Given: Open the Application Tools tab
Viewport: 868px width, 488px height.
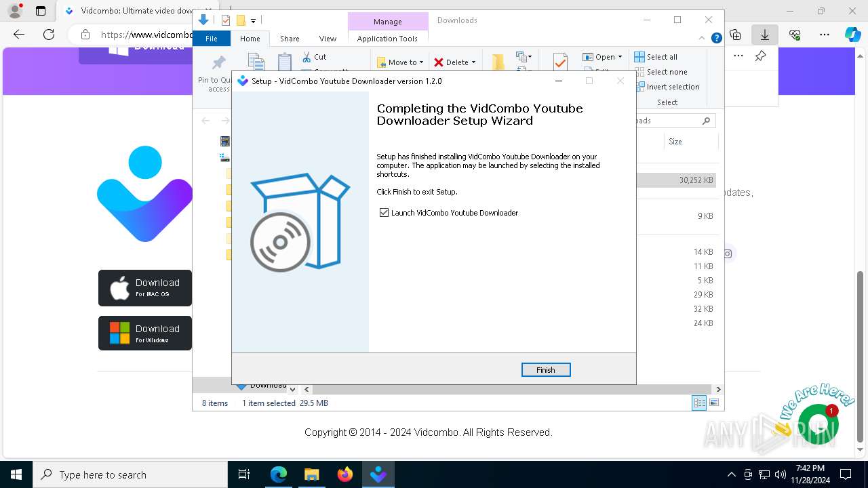Looking at the screenshot, I should (387, 39).
